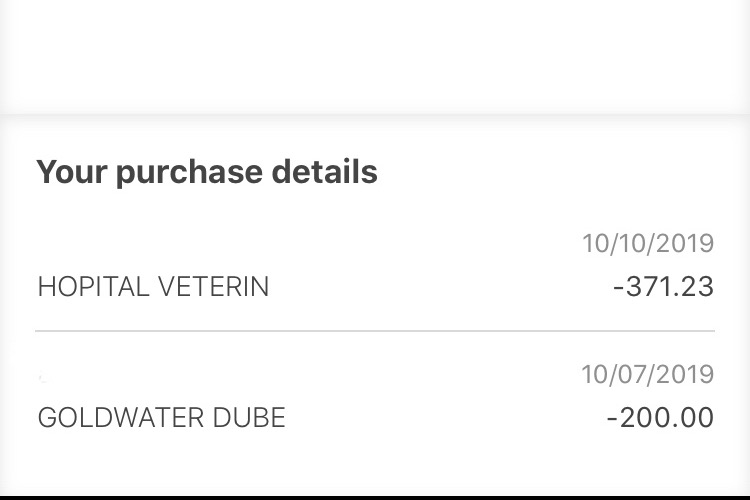750x500 pixels.
Task: Click the 10/10/2019 transaction date
Action: pyautogui.click(x=648, y=244)
